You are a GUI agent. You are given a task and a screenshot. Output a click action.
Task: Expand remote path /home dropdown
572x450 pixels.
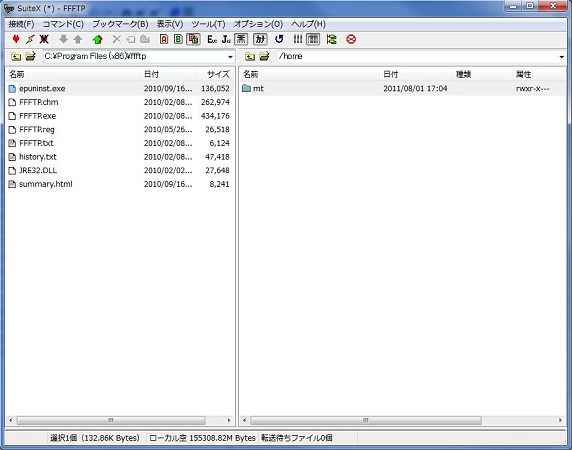point(561,57)
